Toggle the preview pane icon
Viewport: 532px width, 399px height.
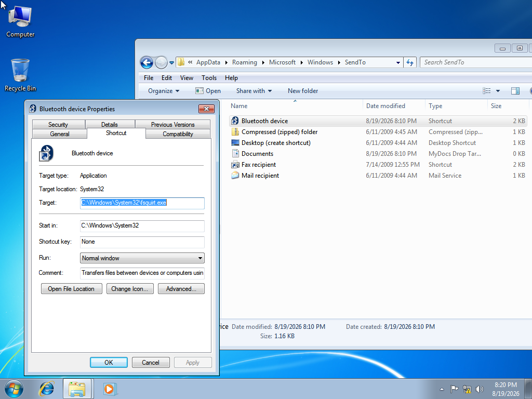coord(515,90)
